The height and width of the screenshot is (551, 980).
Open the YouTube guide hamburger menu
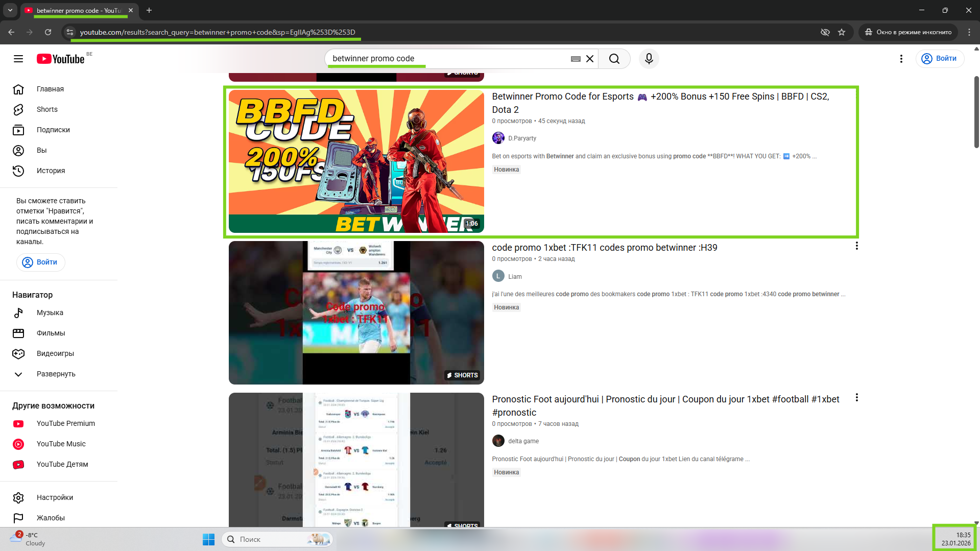point(18,59)
